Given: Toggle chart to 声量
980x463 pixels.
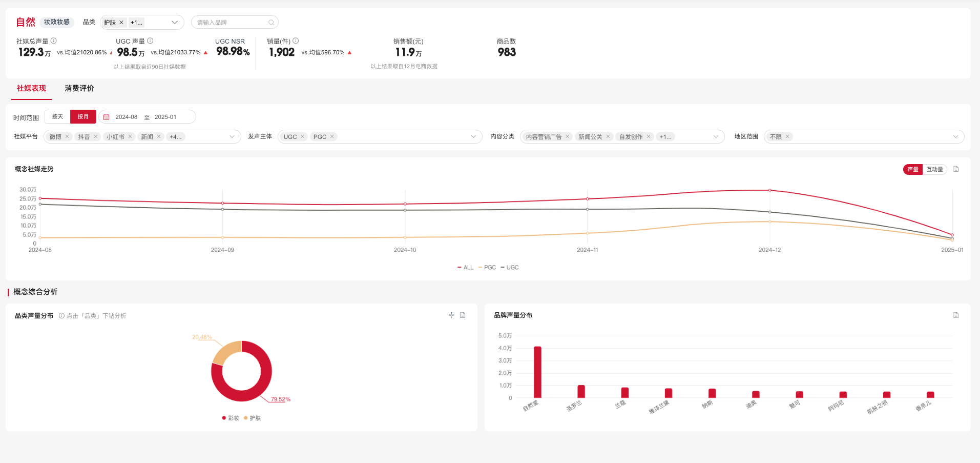Looking at the screenshot, I should click(x=913, y=170).
